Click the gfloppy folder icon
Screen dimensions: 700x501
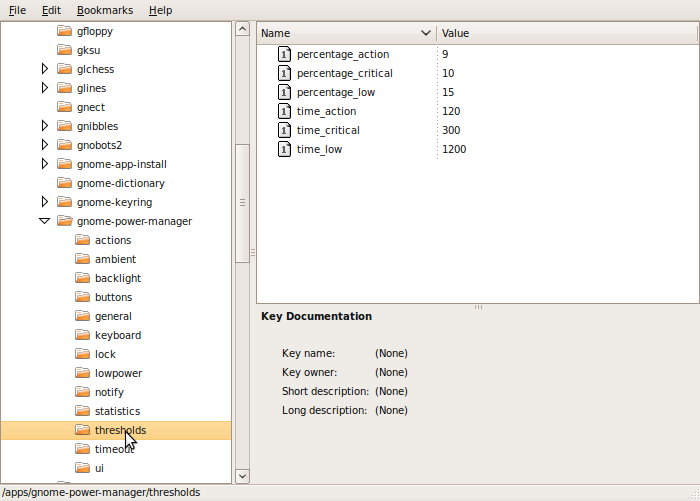[65, 31]
